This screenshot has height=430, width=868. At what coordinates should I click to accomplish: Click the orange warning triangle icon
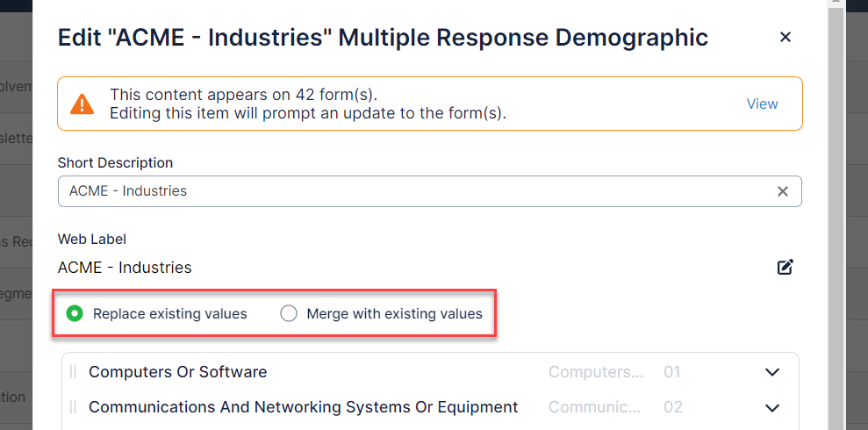82,104
